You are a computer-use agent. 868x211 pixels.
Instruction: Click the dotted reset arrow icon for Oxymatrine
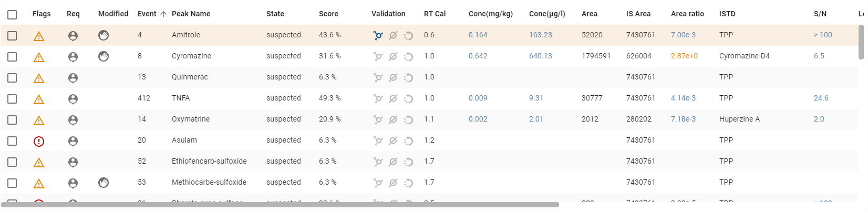click(x=408, y=120)
